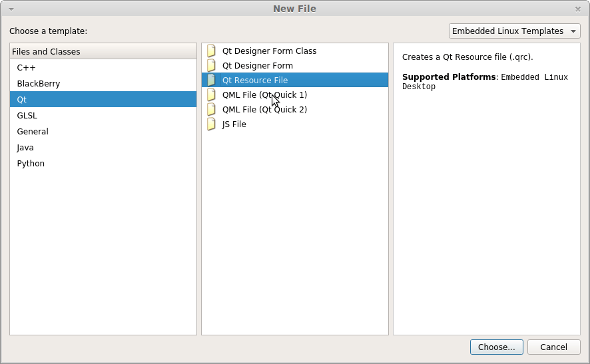Select the General category
590x364 pixels.
tap(103, 131)
